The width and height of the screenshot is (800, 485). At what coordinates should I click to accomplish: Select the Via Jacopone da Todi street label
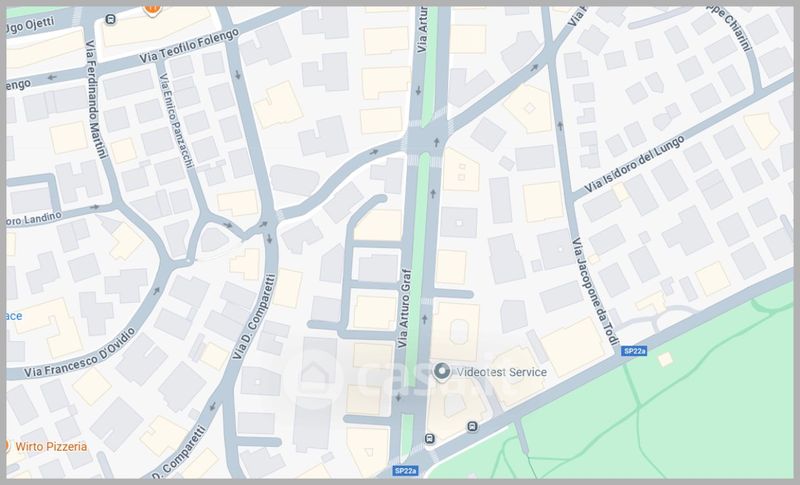tap(594, 291)
